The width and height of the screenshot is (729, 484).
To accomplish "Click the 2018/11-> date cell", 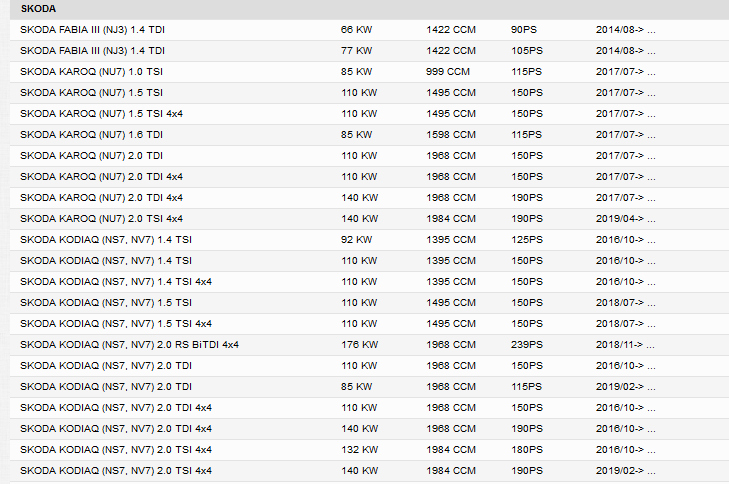I will [625, 345].
